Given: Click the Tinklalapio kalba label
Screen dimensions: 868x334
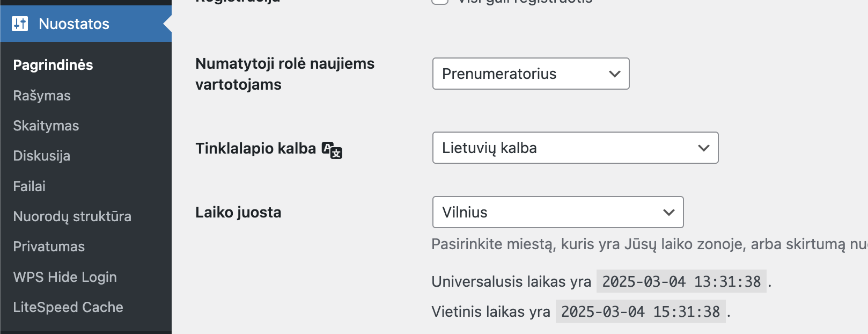Looking at the screenshot, I should pyautogui.click(x=256, y=148).
